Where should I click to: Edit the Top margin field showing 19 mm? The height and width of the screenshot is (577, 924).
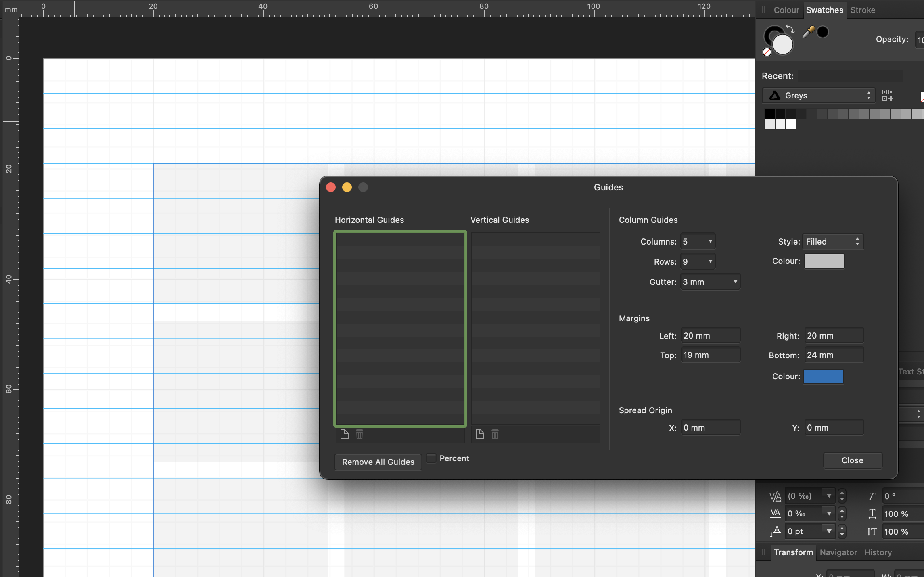point(710,355)
